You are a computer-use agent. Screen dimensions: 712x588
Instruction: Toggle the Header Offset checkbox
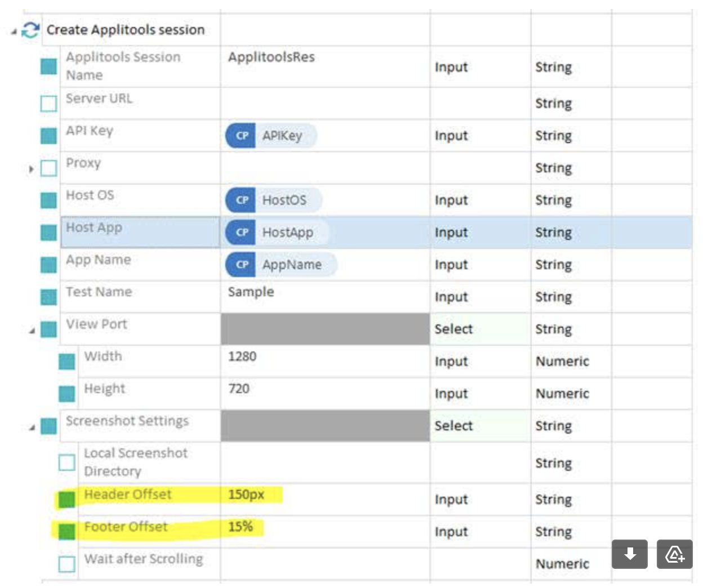click(x=67, y=499)
